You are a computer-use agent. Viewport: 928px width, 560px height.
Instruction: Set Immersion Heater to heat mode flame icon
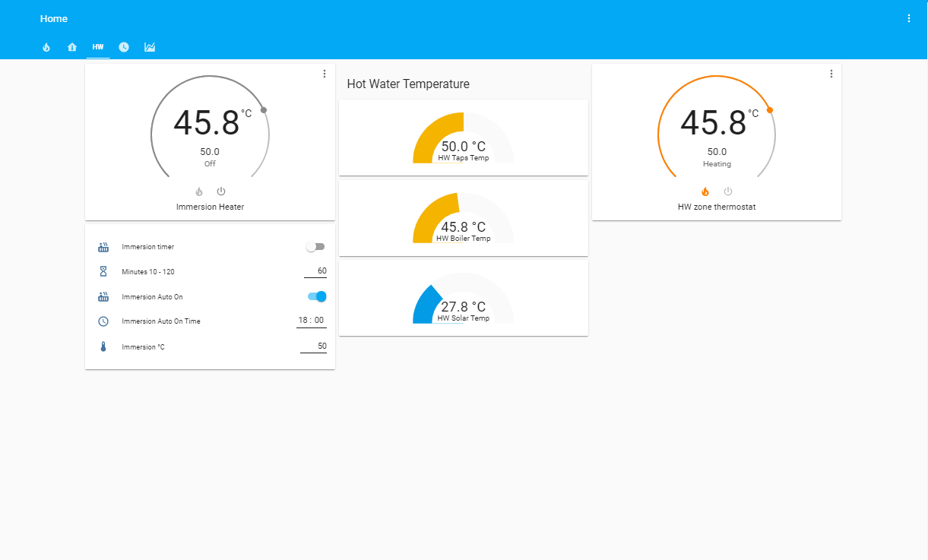click(199, 191)
